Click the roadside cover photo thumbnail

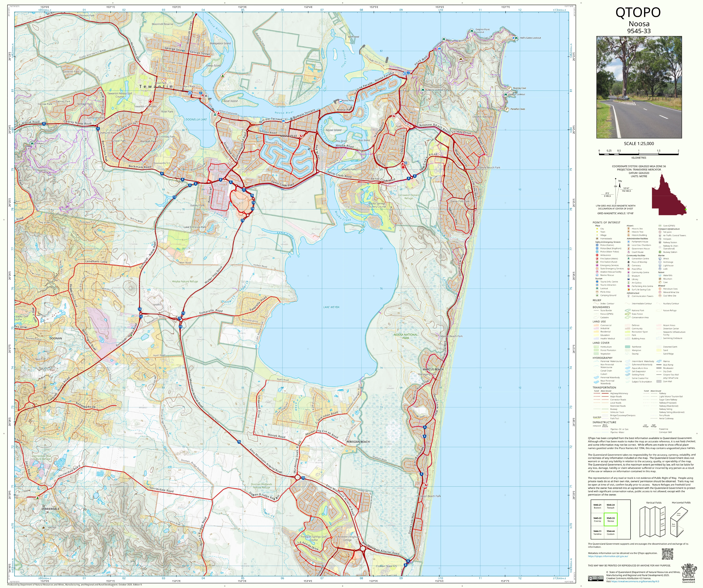tap(639, 87)
